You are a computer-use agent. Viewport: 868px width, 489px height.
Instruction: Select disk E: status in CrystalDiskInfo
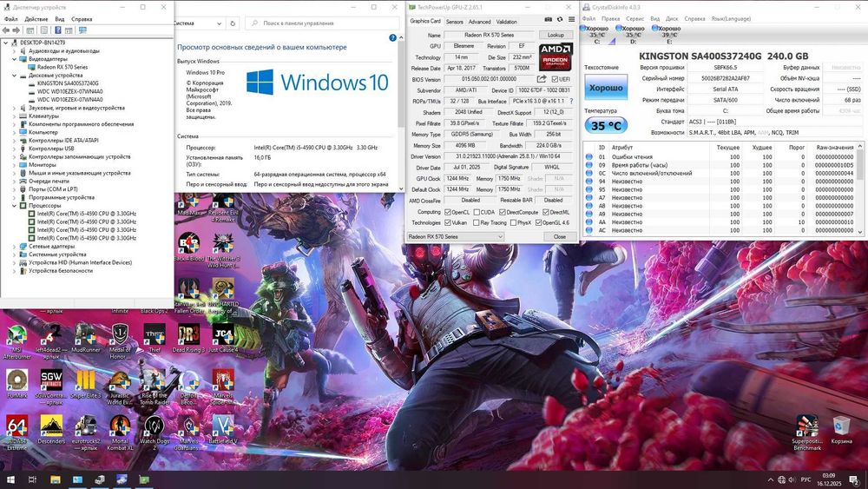click(x=668, y=35)
